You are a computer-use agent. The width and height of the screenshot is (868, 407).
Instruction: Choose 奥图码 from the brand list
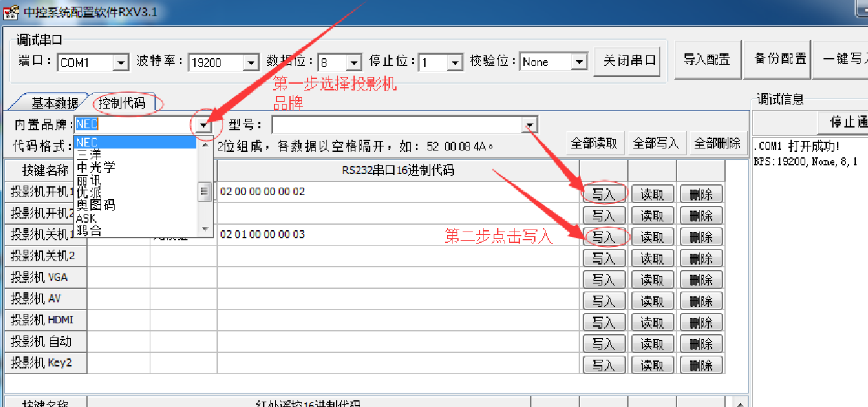tap(95, 205)
